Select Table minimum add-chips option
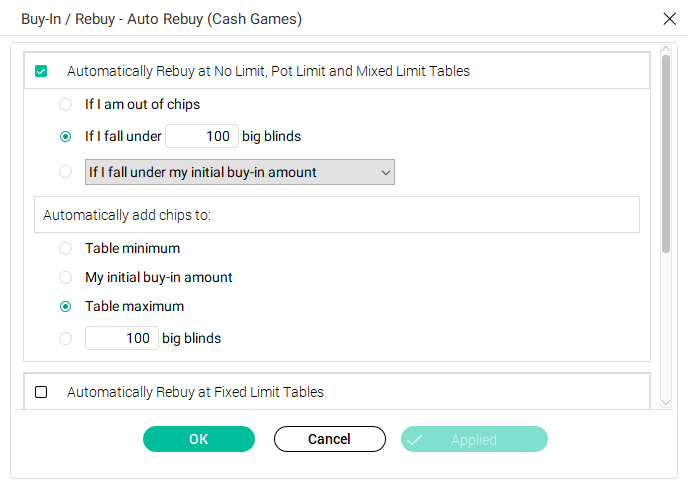This screenshot has width=688, height=486. coord(66,248)
